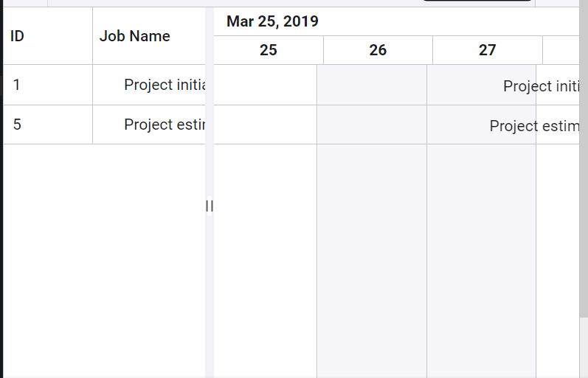Click the Project initiation job name cell
588x378 pixels.
pyautogui.click(x=164, y=85)
